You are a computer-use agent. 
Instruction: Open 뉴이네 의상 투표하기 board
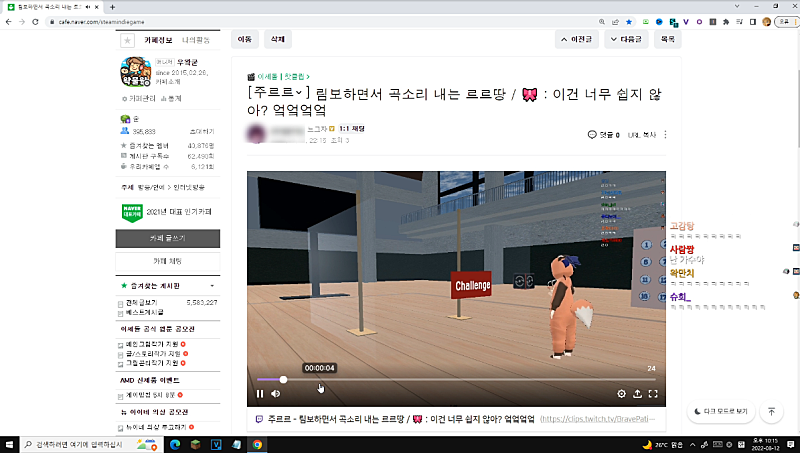pos(157,427)
